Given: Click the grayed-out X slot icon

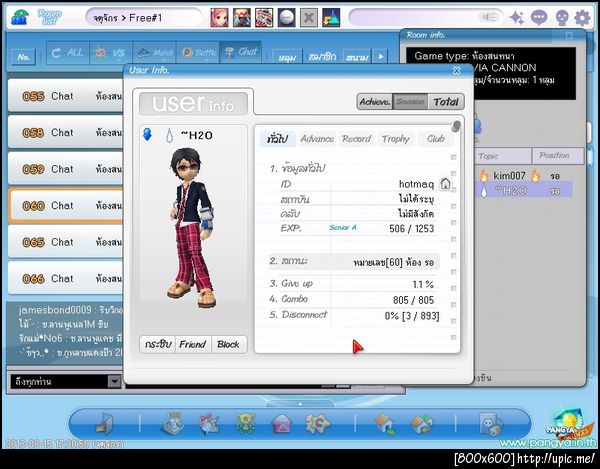Looking at the screenshot, I should tap(309, 18).
